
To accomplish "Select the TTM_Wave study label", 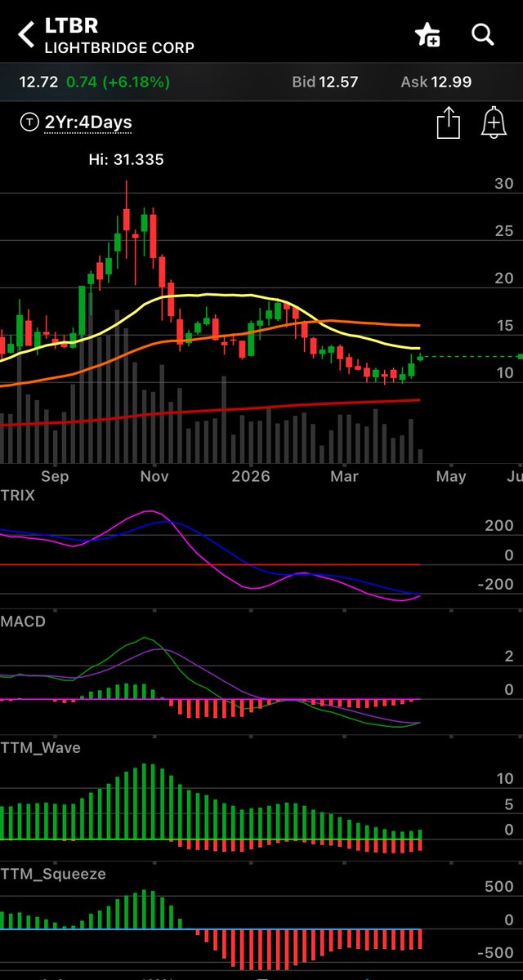I will click(40, 747).
